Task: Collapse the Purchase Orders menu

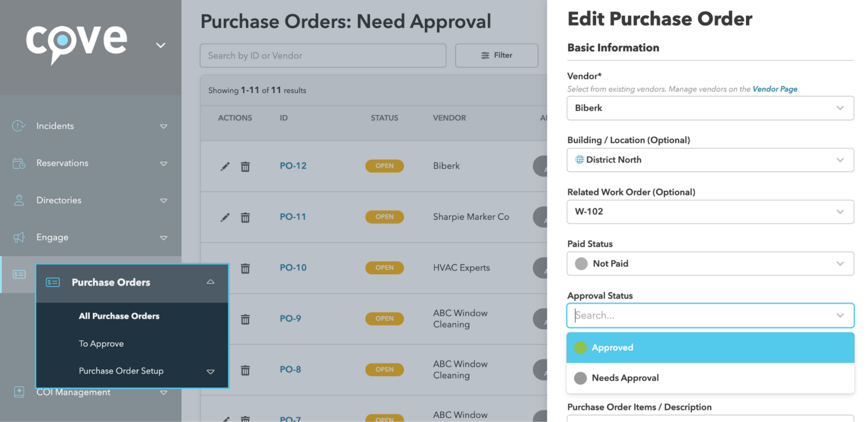Action: click(x=211, y=282)
